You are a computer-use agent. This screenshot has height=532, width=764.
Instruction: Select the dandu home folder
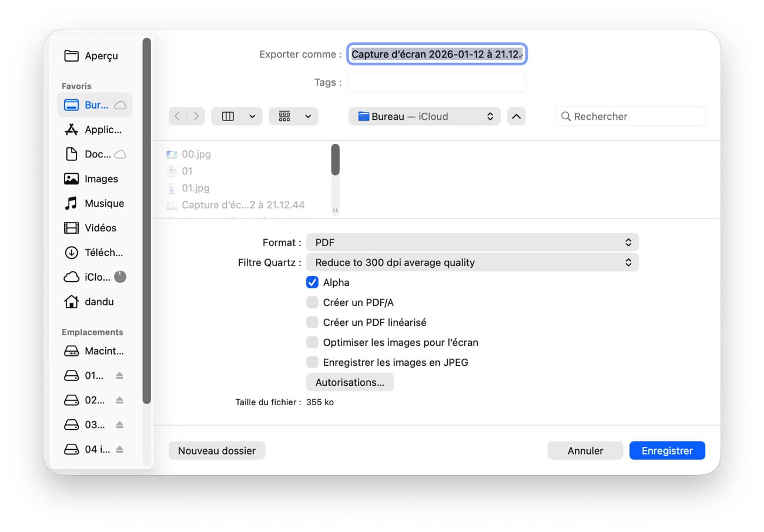click(99, 302)
